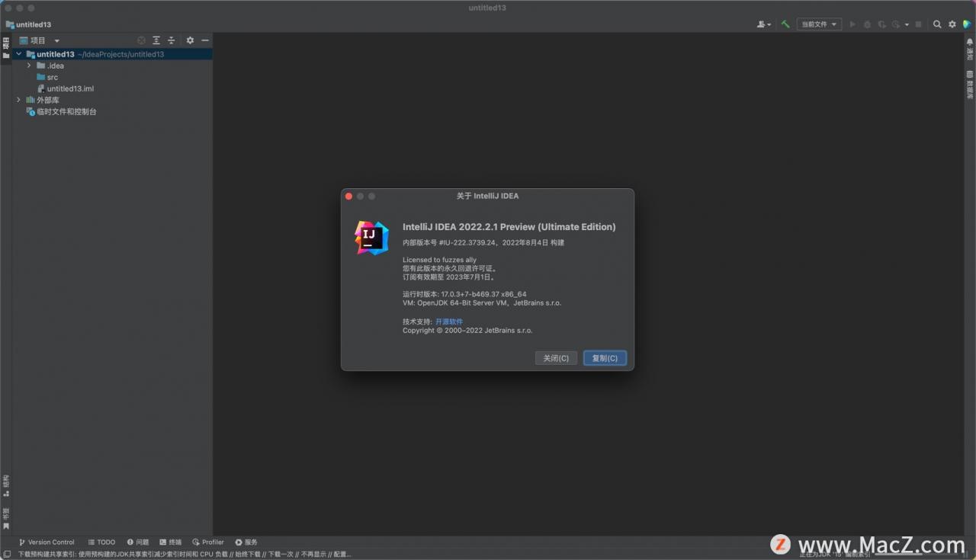The height and width of the screenshot is (560, 976).
Task: Click the Run with Coverage icon
Action: coord(881,24)
